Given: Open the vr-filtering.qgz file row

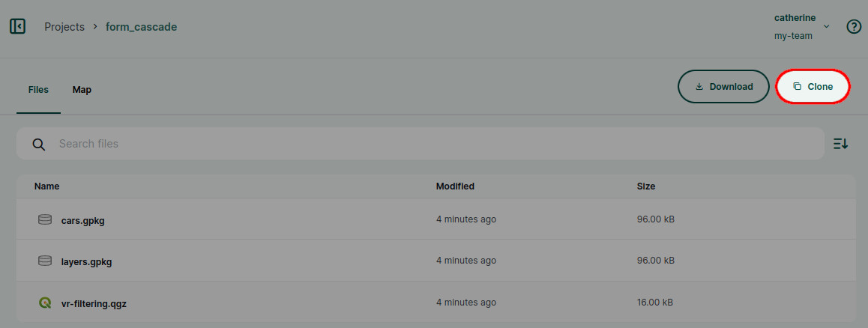Looking at the screenshot, I should [435, 303].
